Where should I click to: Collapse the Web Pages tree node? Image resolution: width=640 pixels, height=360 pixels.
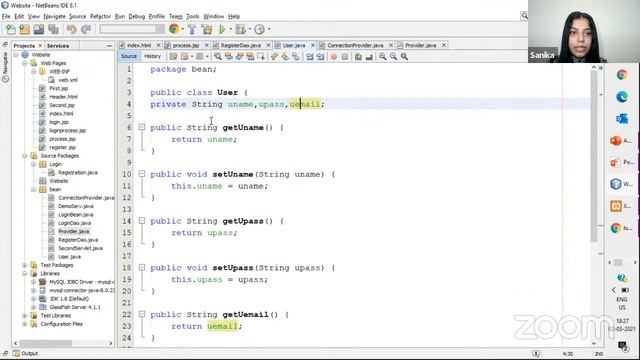coord(25,63)
